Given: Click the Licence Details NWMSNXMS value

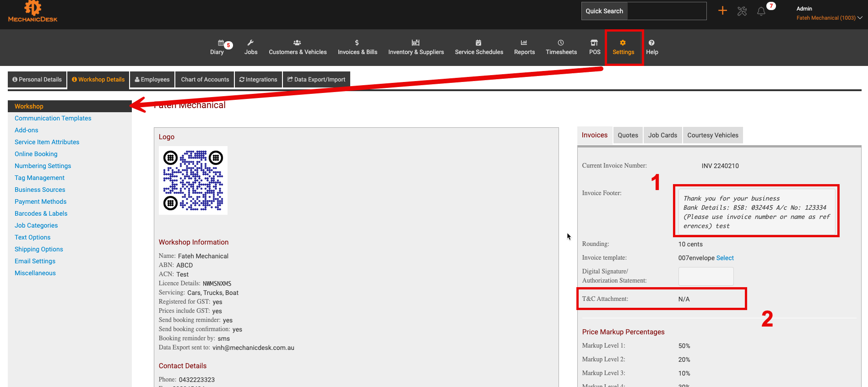Looking at the screenshot, I should click(217, 283).
